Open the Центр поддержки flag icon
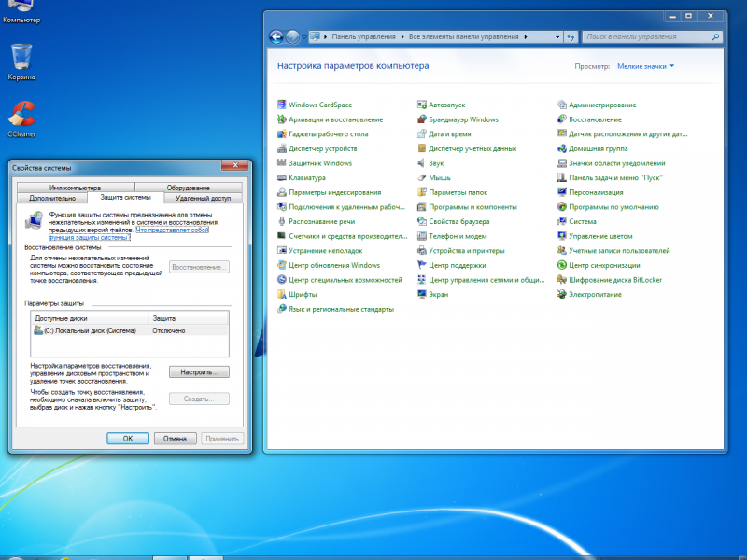Image resolution: width=747 pixels, height=560 pixels. pyautogui.click(x=422, y=265)
